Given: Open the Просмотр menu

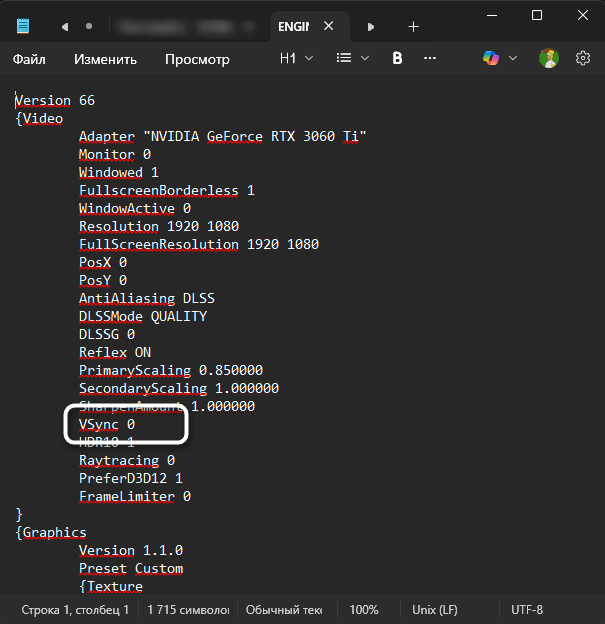Looking at the screenshot, I should tap(197, 59).
